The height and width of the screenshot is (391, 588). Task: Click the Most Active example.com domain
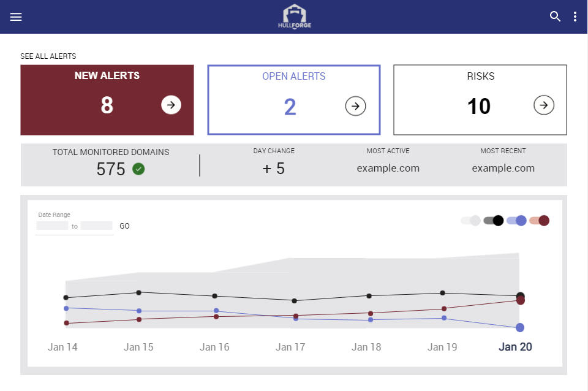click(x=388, y=168)
